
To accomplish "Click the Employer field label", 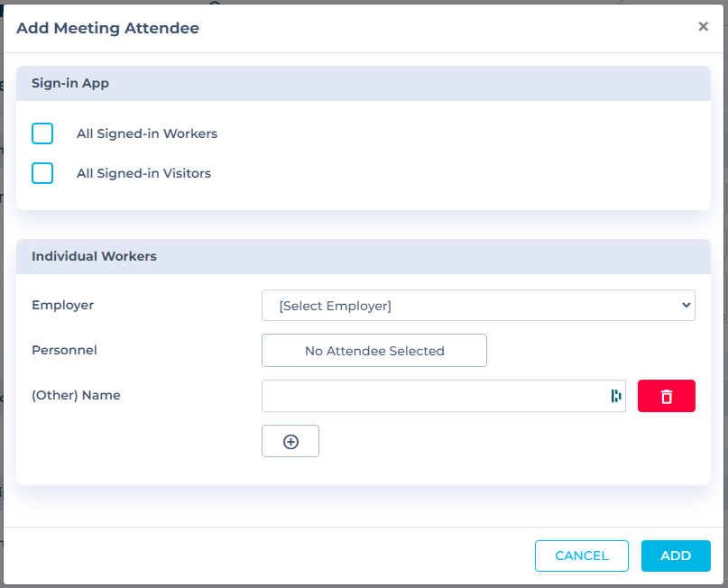I will (x=62, y=305).
